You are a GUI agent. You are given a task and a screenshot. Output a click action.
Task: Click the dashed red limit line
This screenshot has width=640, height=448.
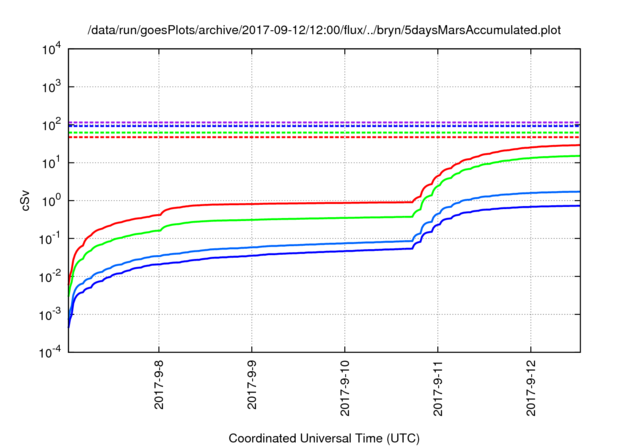click(324, 138)
